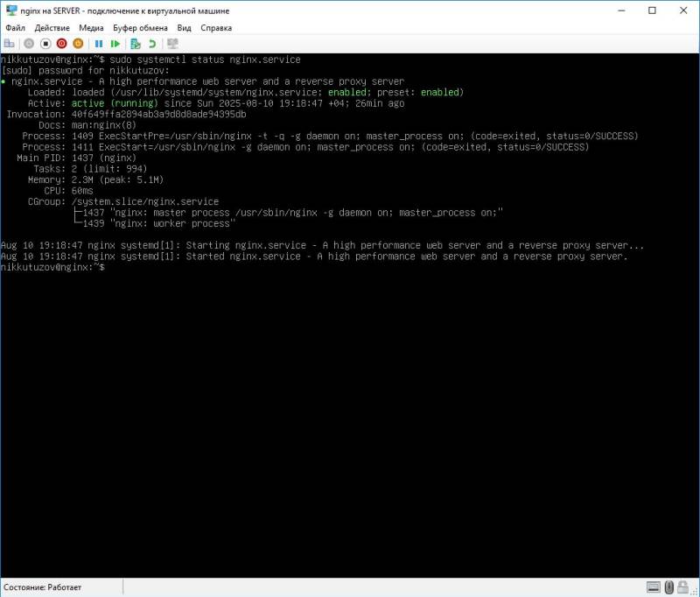The image size is (700, 597).
Task: Shut down the guest operating system
Action: 60,44
